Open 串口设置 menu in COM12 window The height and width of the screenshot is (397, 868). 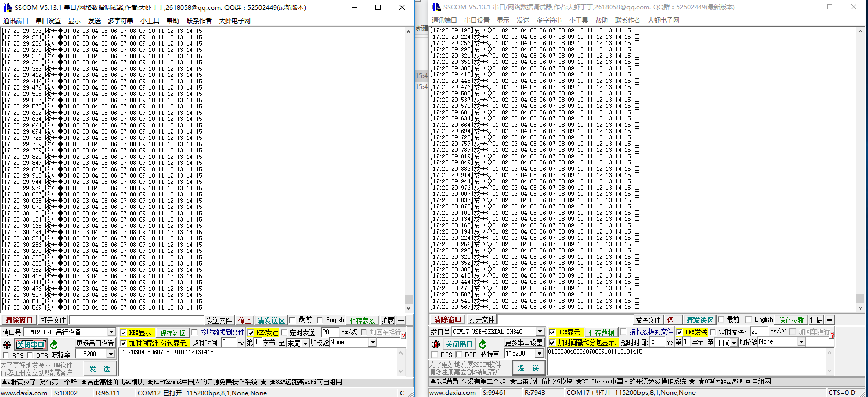click(x=48, y=20)
